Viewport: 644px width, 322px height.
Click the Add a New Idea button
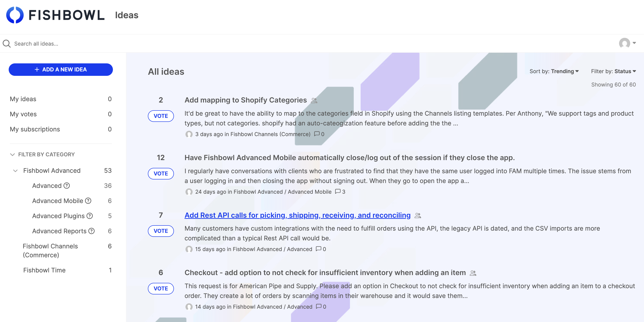click(x=61, y=69)
